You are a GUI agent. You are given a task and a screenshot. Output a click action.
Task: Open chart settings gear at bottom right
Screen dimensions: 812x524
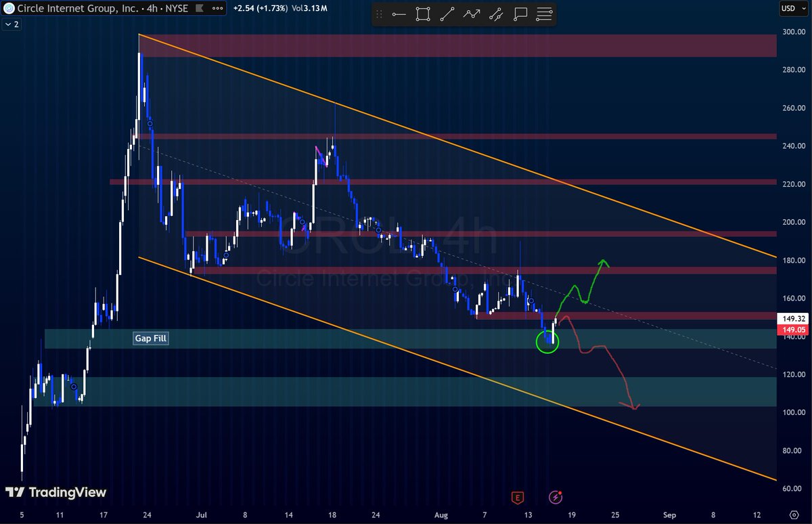[794, 514]
